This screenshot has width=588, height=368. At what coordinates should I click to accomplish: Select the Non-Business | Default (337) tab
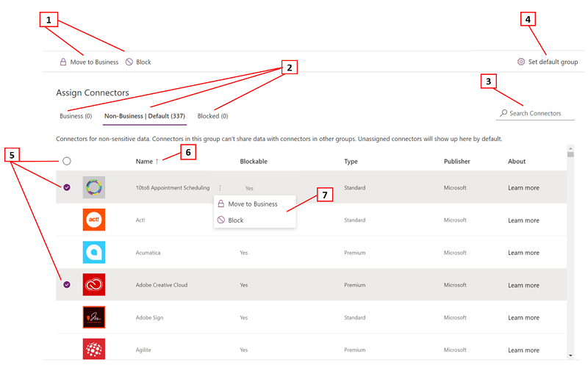pos(144,116)
